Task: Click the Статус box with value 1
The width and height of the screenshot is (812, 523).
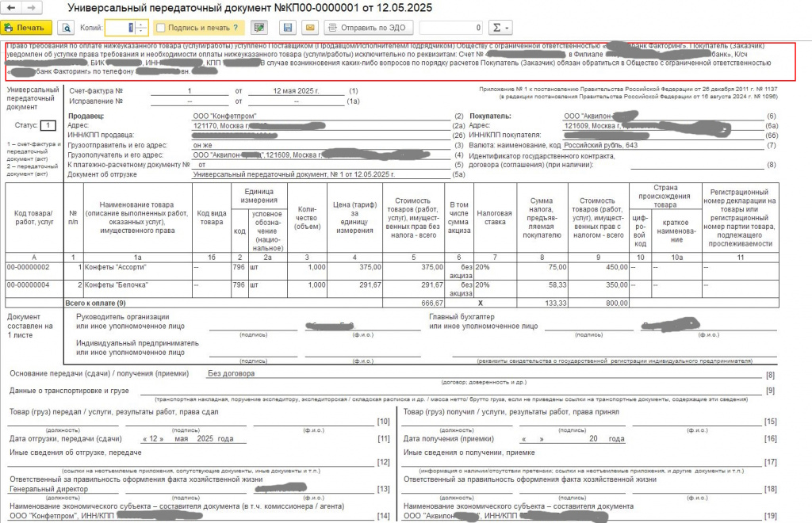Action: click(x=48, y=125)
